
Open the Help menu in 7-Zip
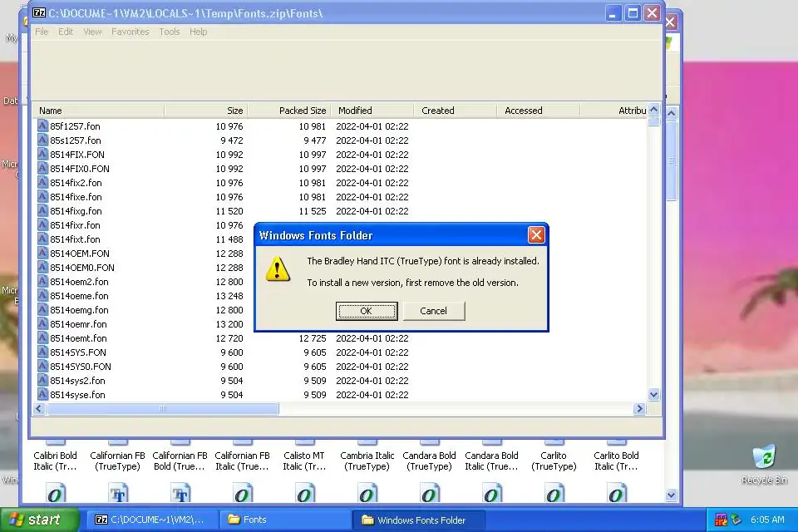click(x=199, y=32)
